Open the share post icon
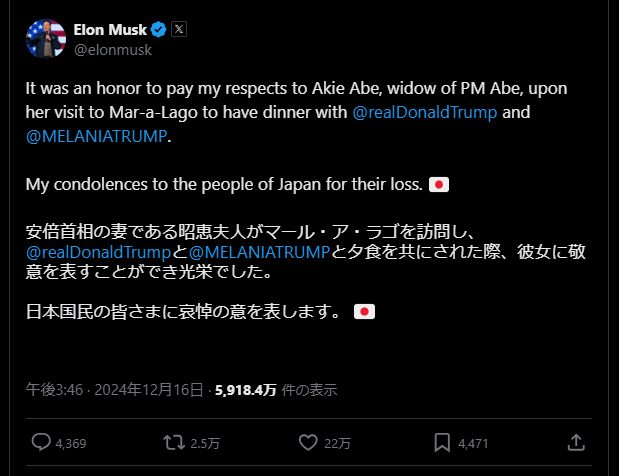Viewport: 619px width, 476px height. (x=576, y=442)
